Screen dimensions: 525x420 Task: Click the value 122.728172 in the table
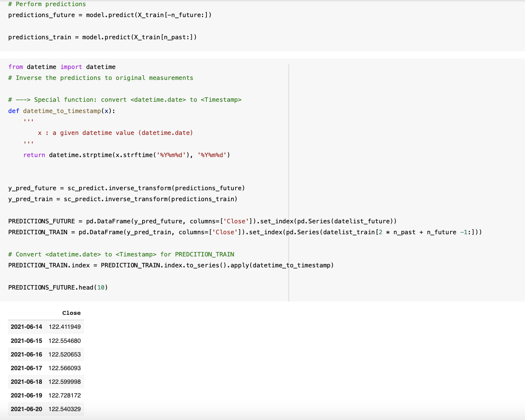pos(65,395)
